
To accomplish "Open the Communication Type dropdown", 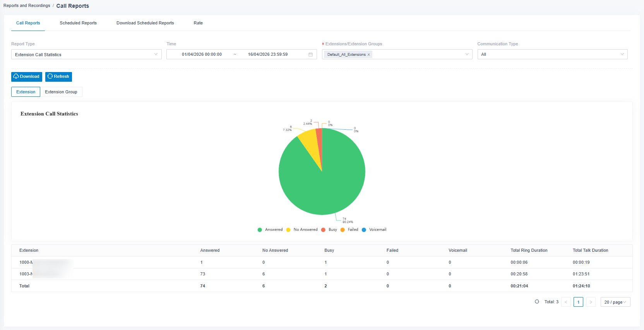I will coord(552,55).
